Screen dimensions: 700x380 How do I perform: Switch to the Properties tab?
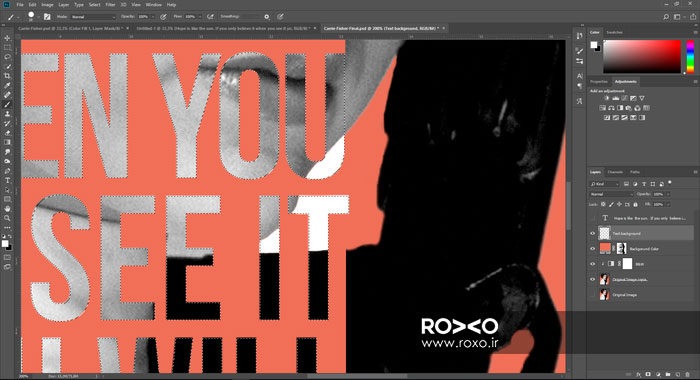coord(599,81)
